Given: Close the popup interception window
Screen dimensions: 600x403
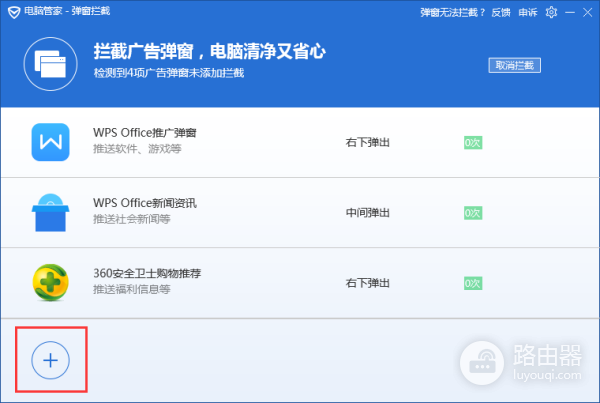Looking at the screenshot, I should (588, 13).
